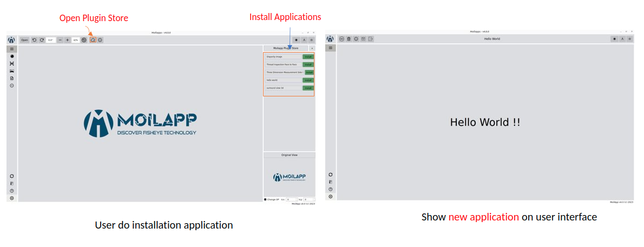Select fisheye circle icon in left sidebar
This screenshot has width=644, height=247.
click(12, 56)
